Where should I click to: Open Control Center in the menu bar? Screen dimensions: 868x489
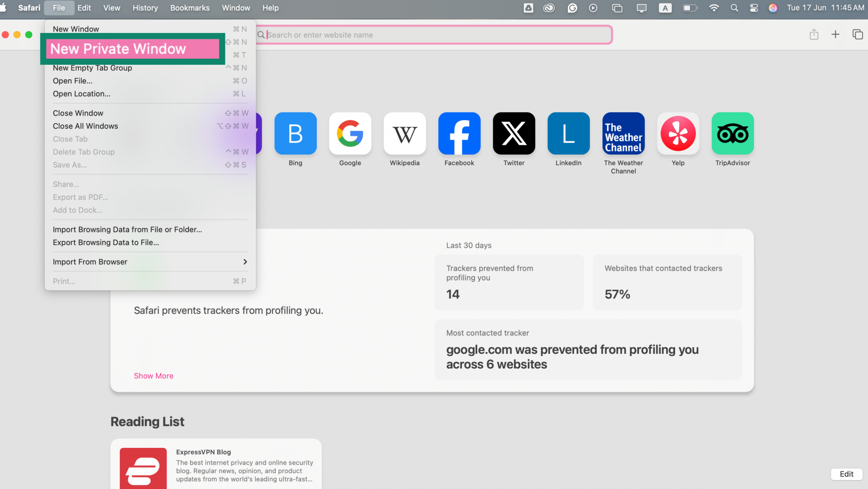coord(754,7)
